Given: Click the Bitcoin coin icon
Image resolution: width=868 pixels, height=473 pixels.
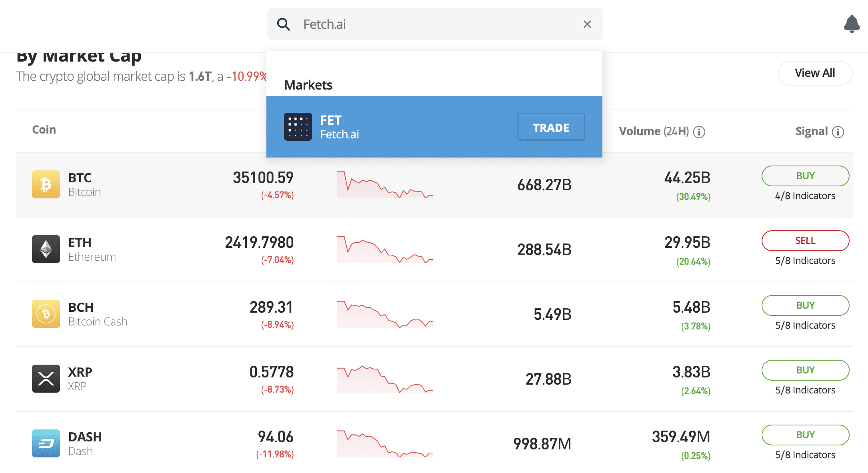Looking at the screenshot, I should 46,184.
